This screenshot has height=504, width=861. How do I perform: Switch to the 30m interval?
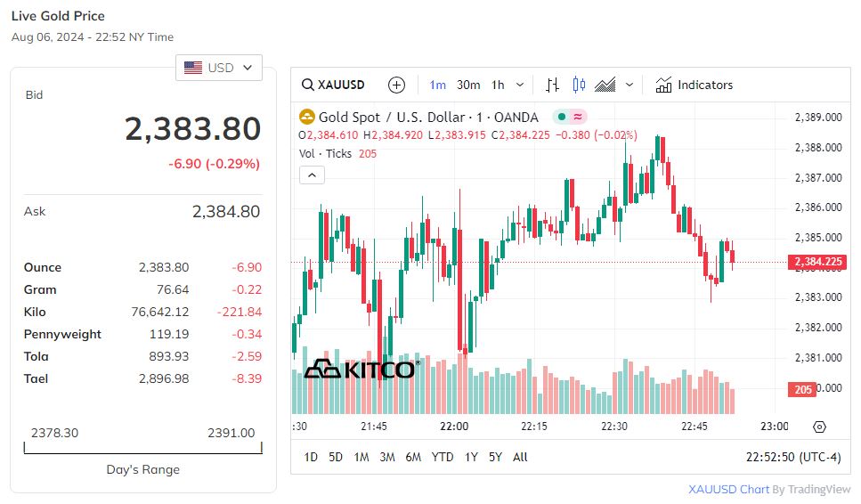[x=468, y=85]
